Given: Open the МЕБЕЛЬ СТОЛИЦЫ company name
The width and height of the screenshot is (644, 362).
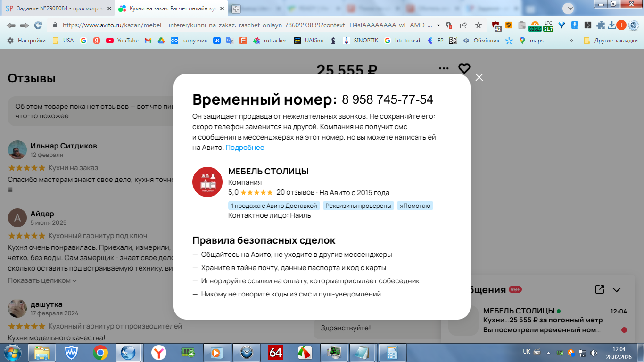Looking at the screenshot, I should tap(268, 172).
